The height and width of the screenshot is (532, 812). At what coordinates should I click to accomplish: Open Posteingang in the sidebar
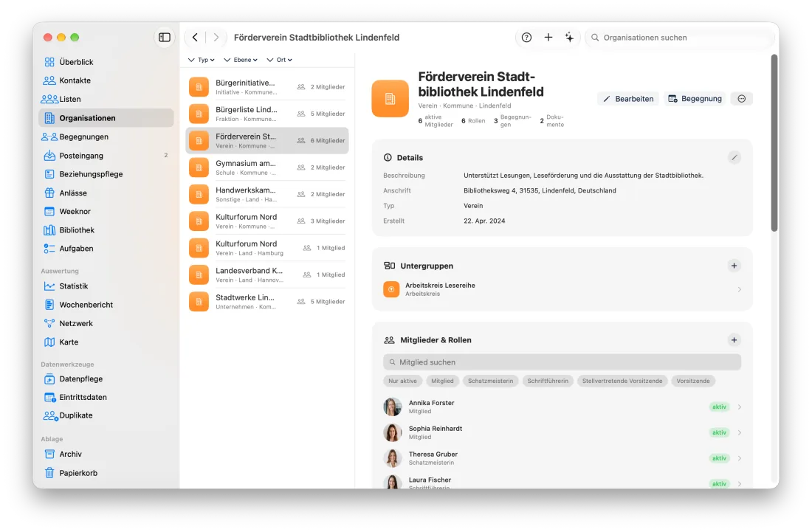pyautogui.click(x=106, y=155)
